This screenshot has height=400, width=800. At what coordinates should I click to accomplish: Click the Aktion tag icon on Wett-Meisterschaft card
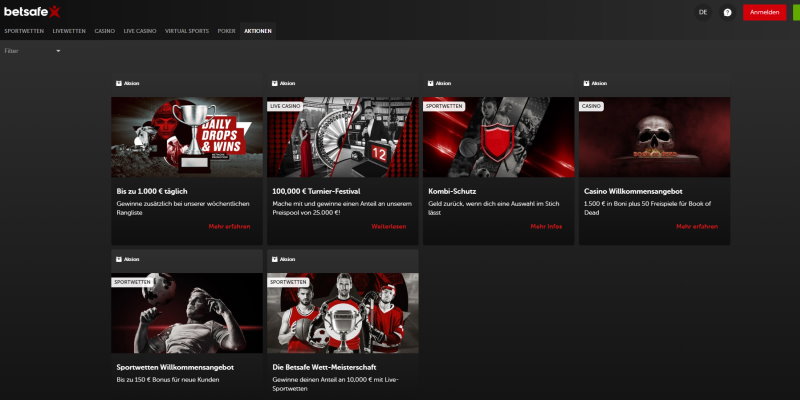274,259
